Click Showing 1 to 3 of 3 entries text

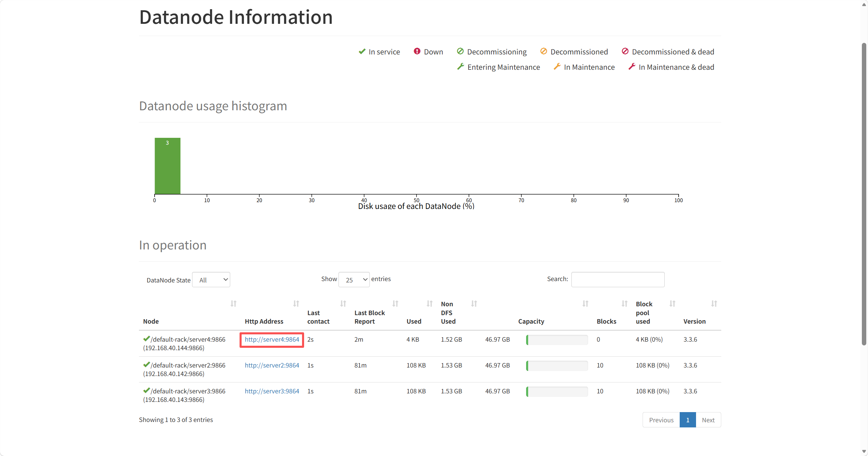pos(176,420)
